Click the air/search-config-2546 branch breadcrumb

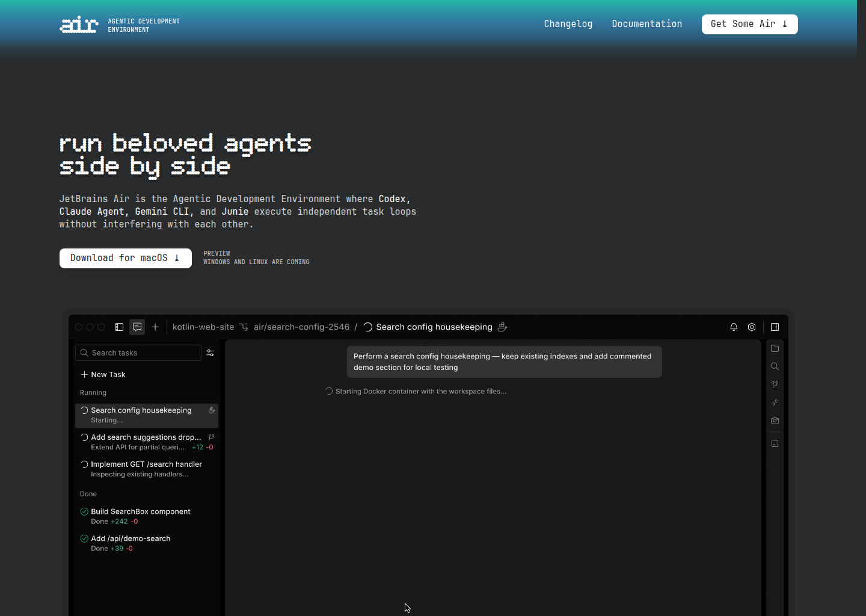pyautogui.click(x=301, y=327)
